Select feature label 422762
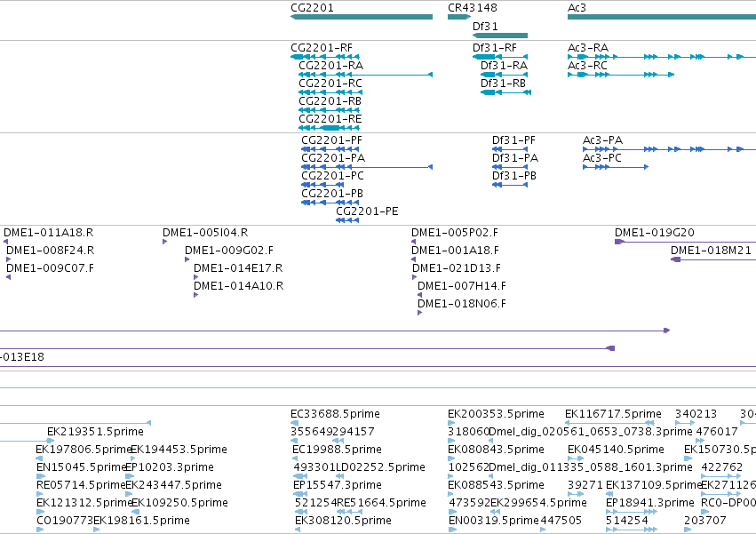This screenshot has width=756, height=534. click(x=721, y=467)
